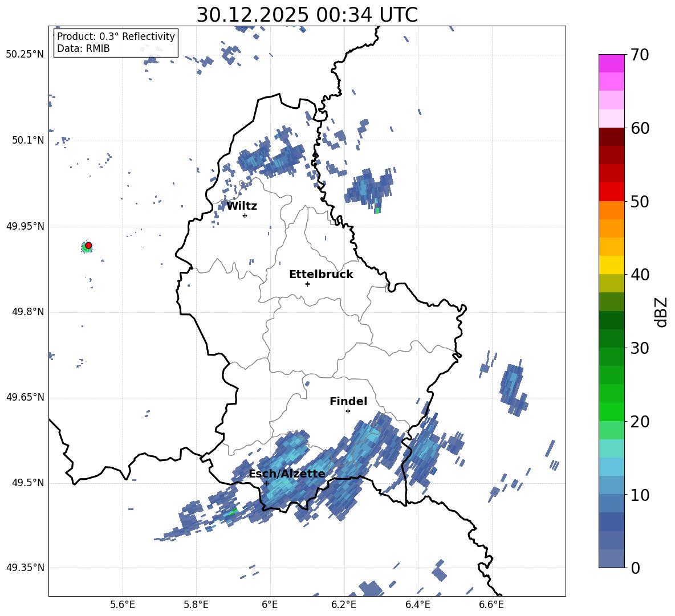The width and height of the screenshot is (675, 616).
Task: Pick the yellow swatch just above 40
Action: click(x=612, y=265)
